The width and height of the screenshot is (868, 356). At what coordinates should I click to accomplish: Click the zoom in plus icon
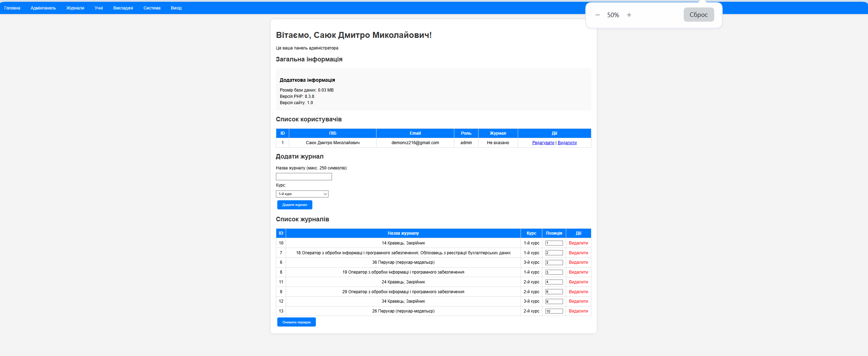(629, 15)
